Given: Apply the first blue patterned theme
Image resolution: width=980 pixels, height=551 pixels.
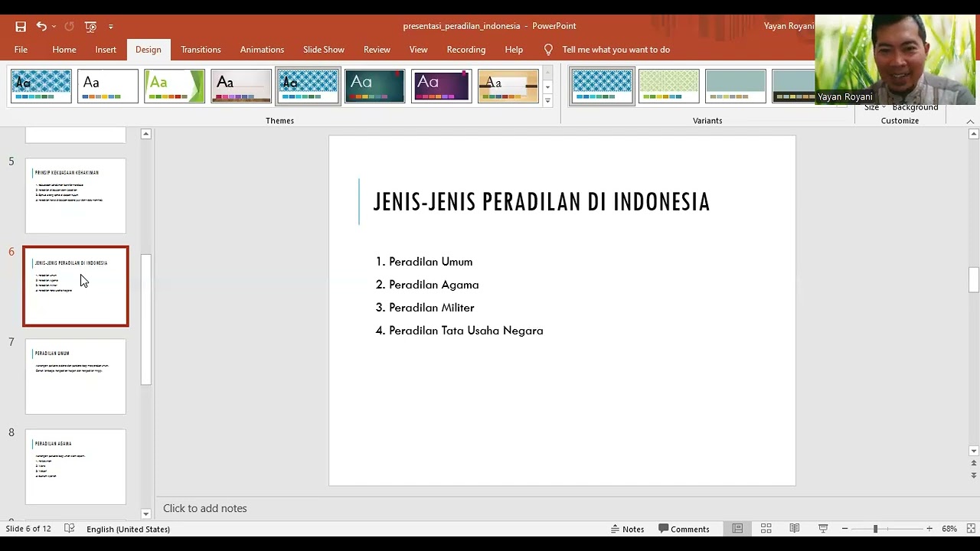Looking at the screenshot, I should [x=41, y=86].
